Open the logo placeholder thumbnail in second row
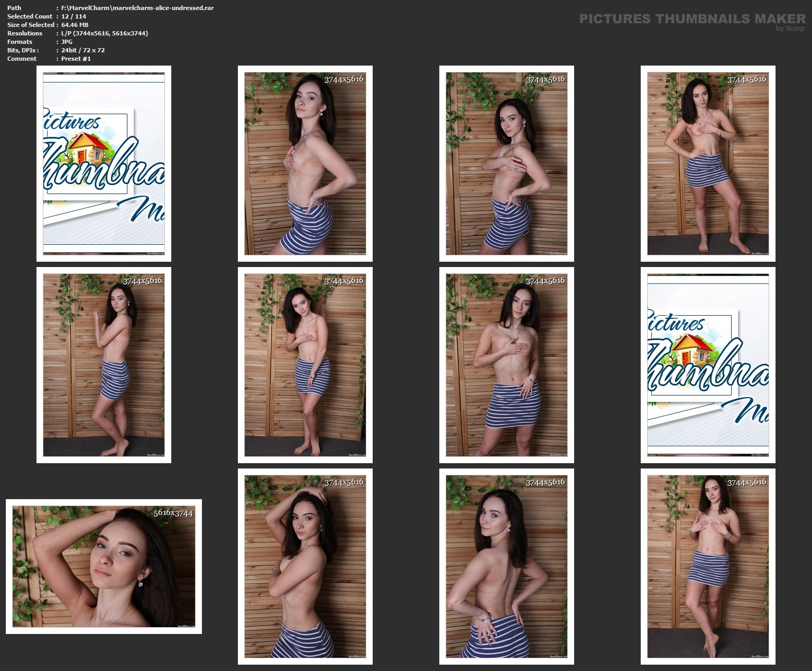Viewport: 812px width, 671px height. (x=708, y=365)
